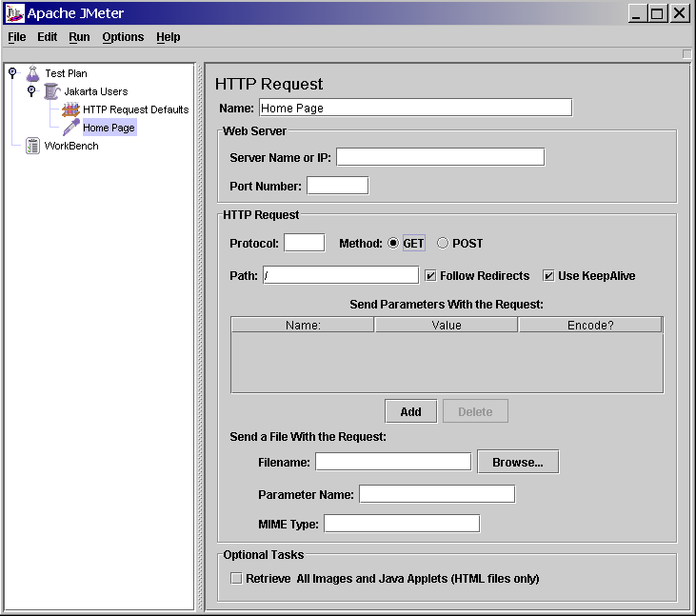Close the Apache JMeter window

point(679,13)
